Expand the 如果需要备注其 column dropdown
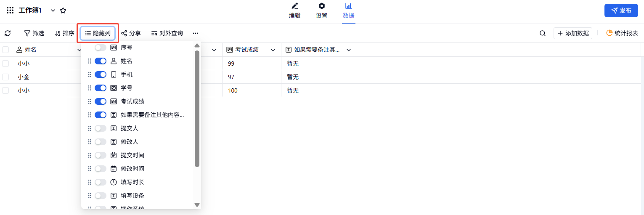The height and width of the screenshot is (215, 644). click(349, 50)
